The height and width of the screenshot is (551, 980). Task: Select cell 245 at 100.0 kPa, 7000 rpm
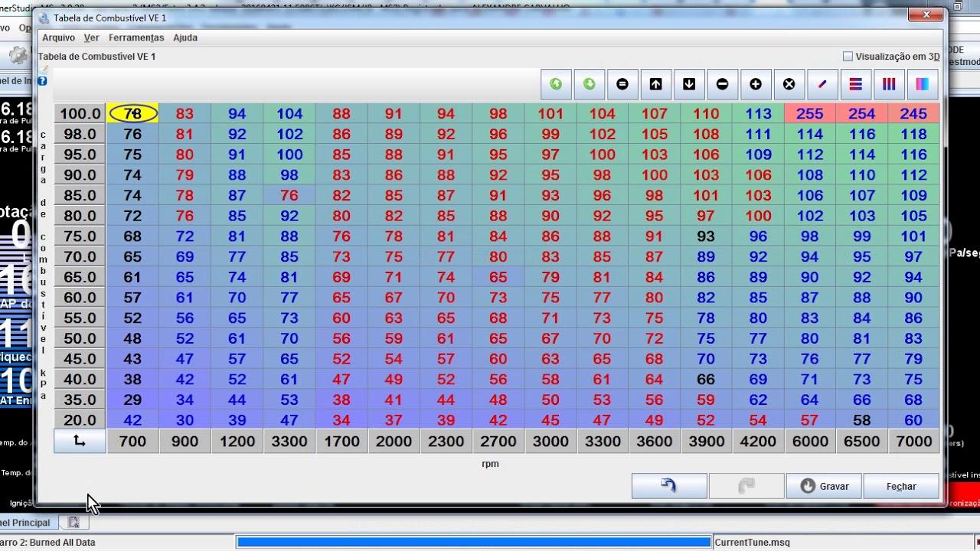tap(913, 113)
